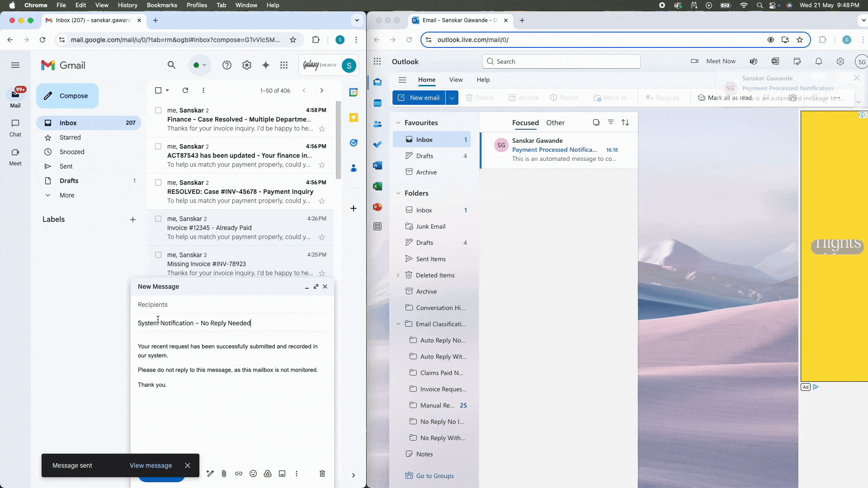The image size is (868, 488).
Task: Tick checkbox for Invoice #12345 email
Action: pos(158,219)
